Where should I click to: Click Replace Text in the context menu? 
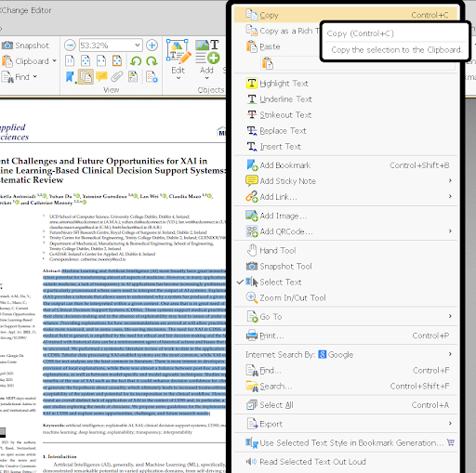click(x=346, y=131)
